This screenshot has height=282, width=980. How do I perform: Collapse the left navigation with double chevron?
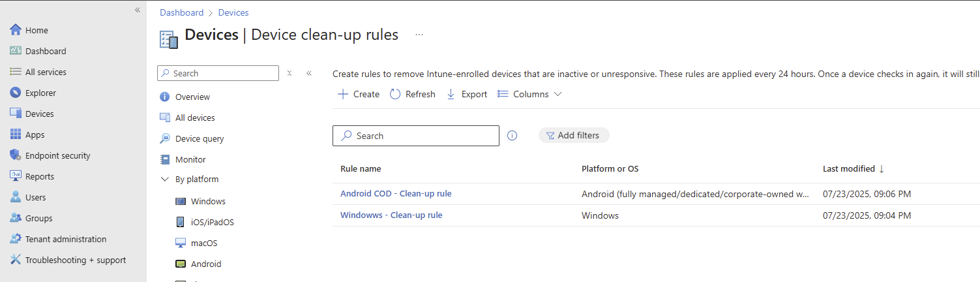[138, 10]
